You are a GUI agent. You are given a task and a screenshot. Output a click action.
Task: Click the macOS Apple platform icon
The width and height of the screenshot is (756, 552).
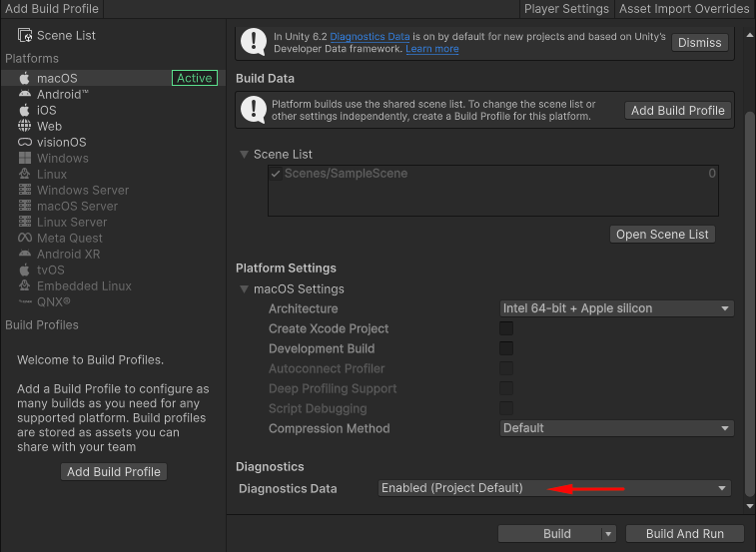tap(25, 78)
